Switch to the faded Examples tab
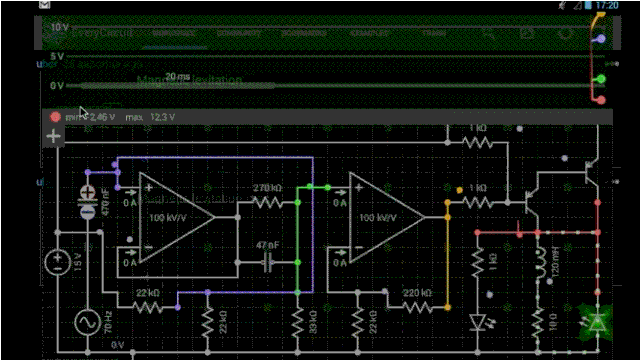 pyautogui.click(x=369, y=33)
